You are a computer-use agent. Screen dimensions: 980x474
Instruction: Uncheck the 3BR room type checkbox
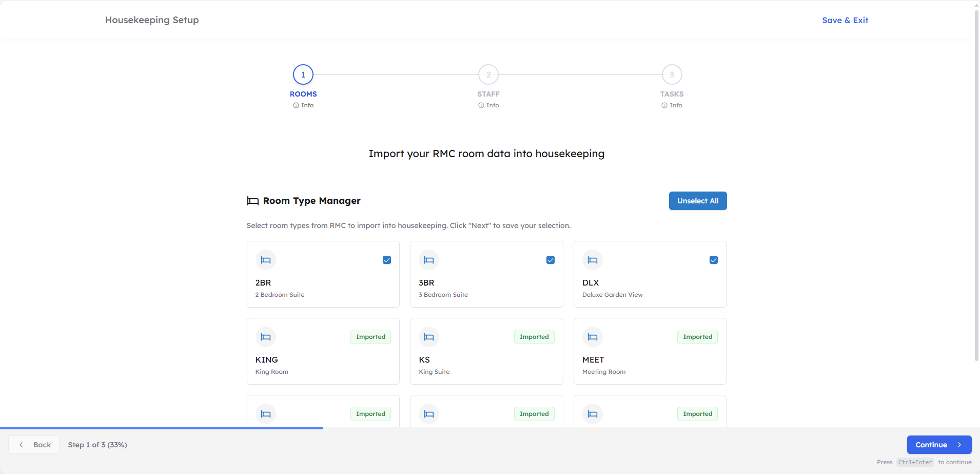(551, 260)
